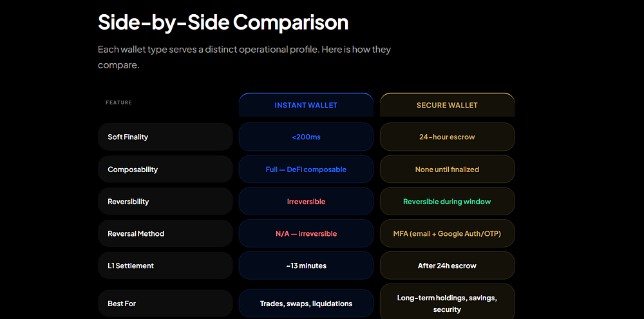Click the Side-by-Side Comparison heading
The width and height of the screenshot is (644, 319).
point(223,23)
